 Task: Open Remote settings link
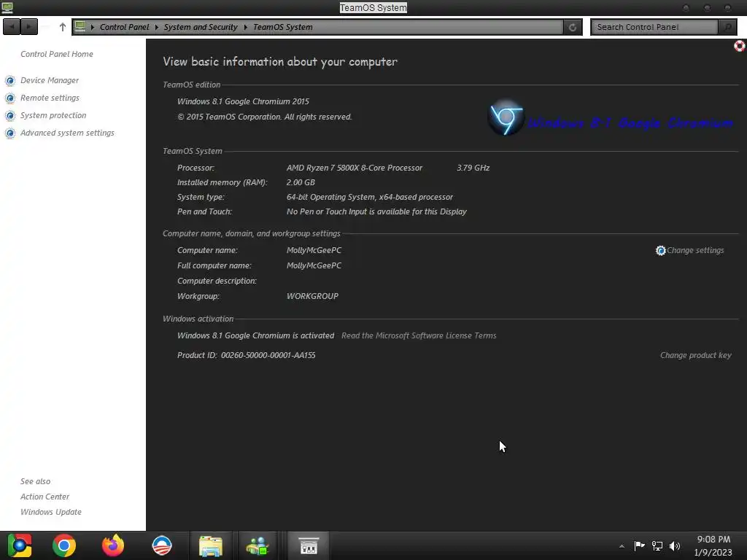click(50, 98)
